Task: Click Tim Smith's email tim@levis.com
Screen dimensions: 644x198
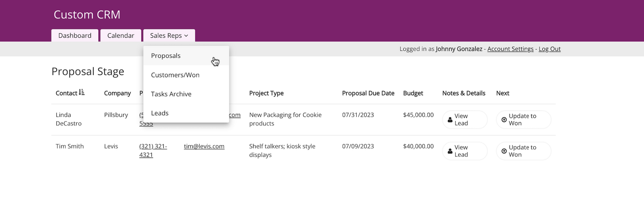Action: click(204, 146)
